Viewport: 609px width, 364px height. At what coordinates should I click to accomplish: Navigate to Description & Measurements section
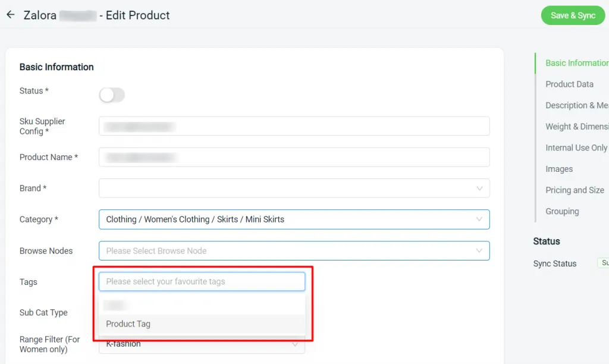coord(576,105)
